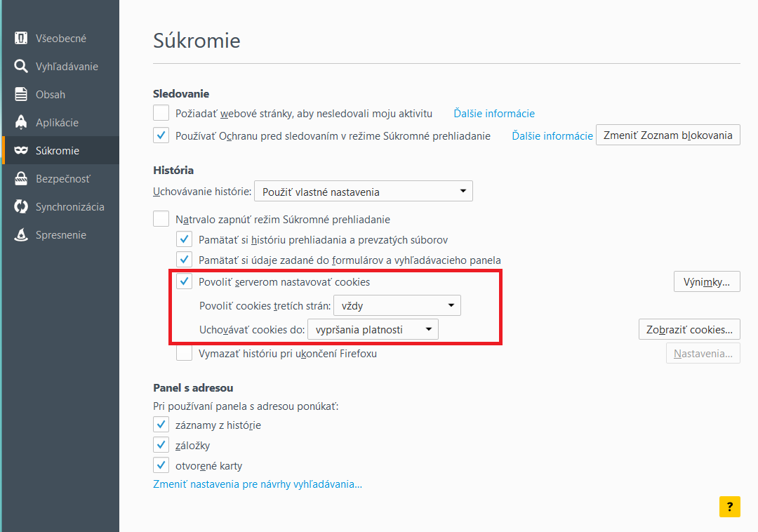Viewport: 758px width, 532px height.
Task: Open the Vyhľadávanie magnifier icon
Action: [x=21, y=66]
